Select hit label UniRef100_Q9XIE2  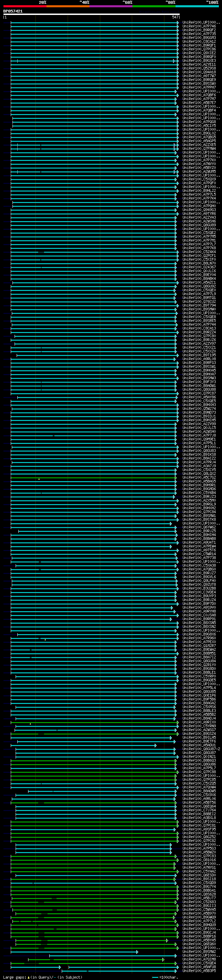tap(199, 53)
